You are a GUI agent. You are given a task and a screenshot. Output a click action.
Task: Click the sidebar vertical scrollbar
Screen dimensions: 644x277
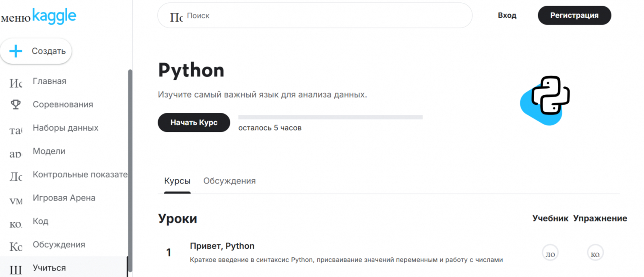[x=130, y=169]
